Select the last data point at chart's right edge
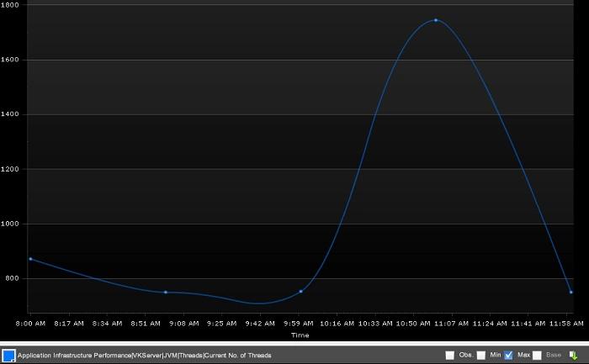 tap(571, 292)
